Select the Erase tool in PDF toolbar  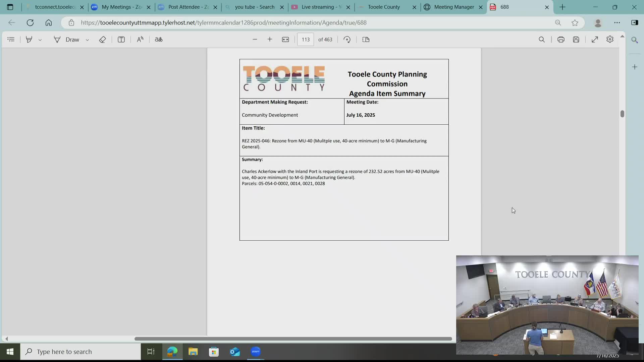coord(102,40)
